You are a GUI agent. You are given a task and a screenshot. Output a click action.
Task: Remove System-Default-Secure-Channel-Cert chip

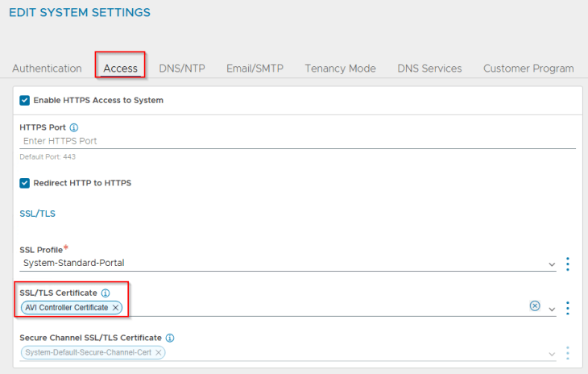159,353
